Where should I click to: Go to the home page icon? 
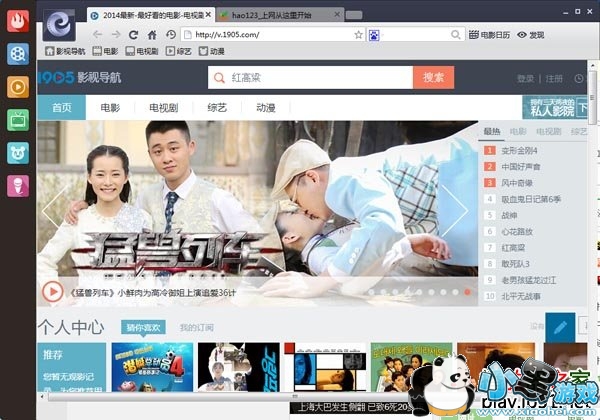[152, 35]
